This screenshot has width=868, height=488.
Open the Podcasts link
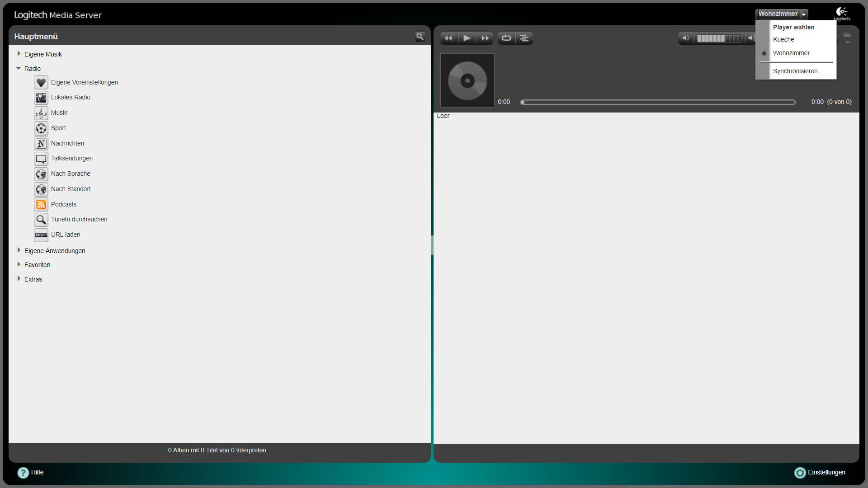64,204
